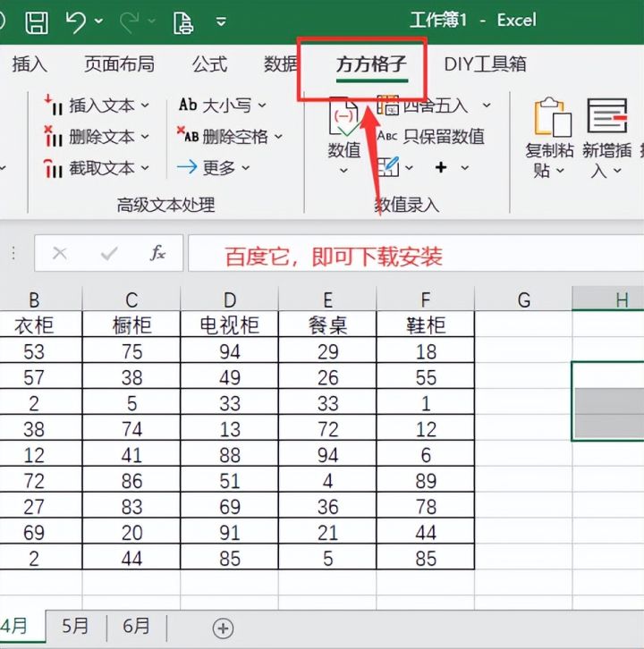Click the formula bar confirm checkmark icon
The image size is (644, 649).
point(109,253)
